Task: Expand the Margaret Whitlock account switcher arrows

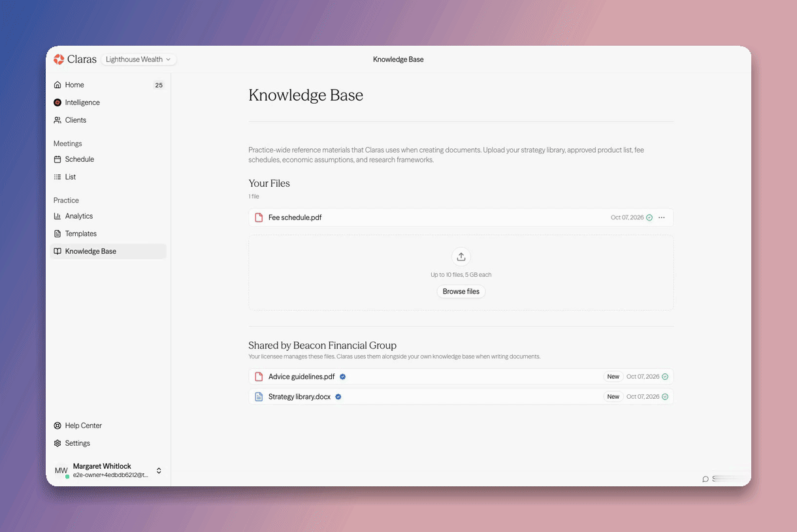Action: click(159, 471)
